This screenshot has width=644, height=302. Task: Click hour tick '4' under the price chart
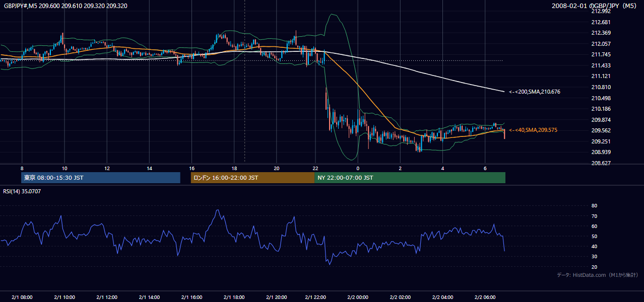[442, 168]
